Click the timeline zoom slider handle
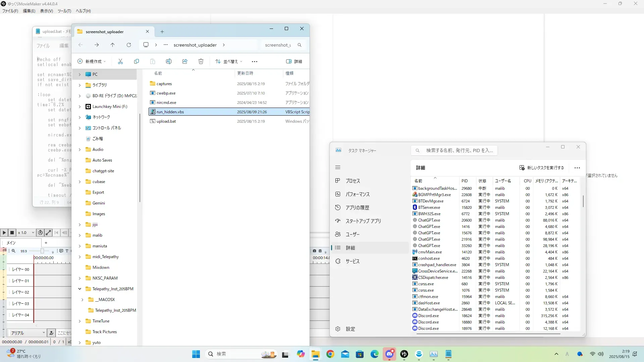644x362 pixels. (42, 251)
